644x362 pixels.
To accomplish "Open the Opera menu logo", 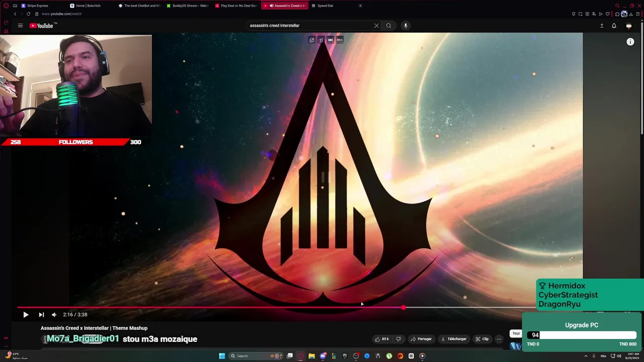I will pyautogui.click(x=6, y=6).
